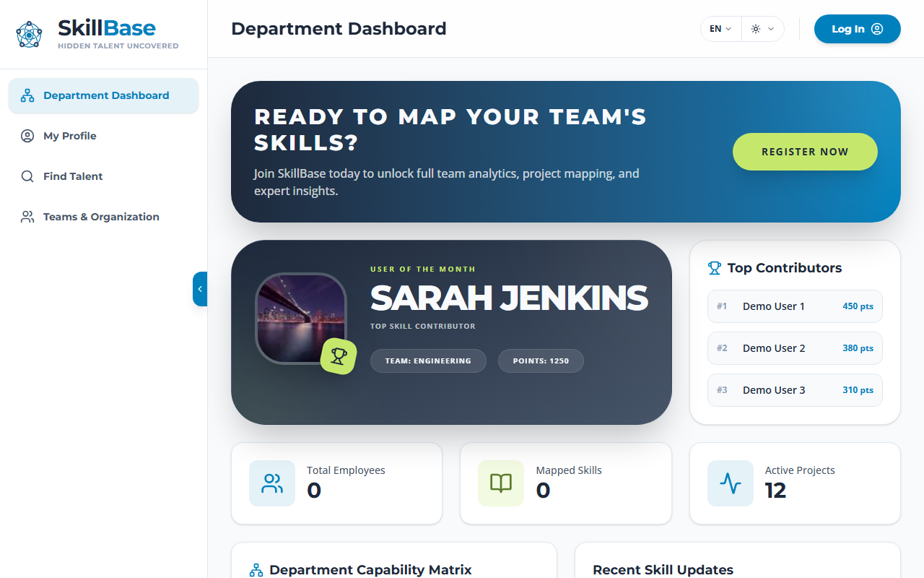This screenshot has height=578, width=924.
Task: Click the My Profile user icon
Action: [27, 136]
